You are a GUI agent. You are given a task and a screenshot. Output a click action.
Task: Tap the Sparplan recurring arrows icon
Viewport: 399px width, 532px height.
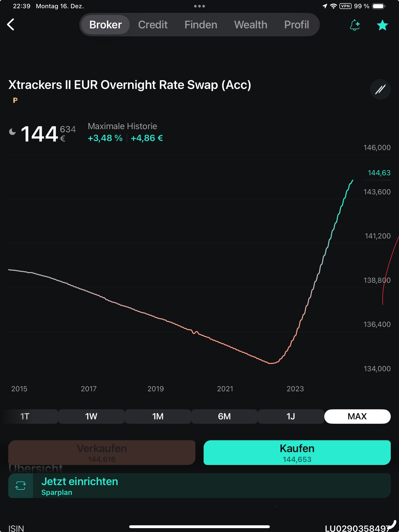[21, 486]
